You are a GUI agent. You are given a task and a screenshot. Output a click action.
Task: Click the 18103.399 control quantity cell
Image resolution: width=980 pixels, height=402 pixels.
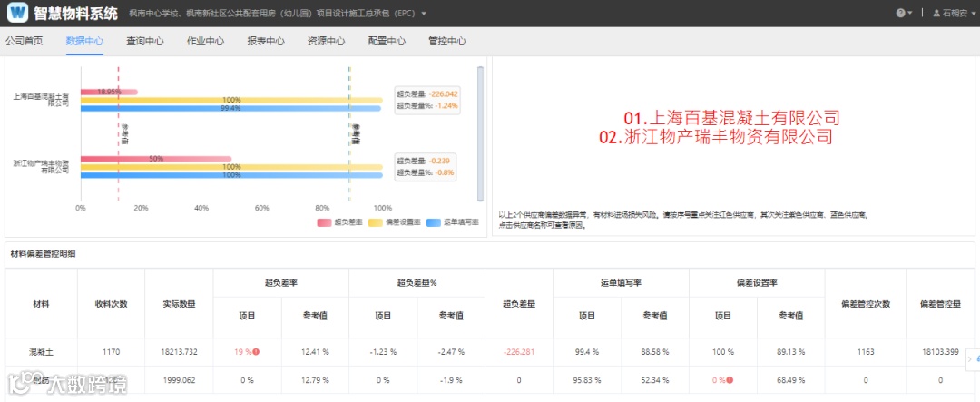tap(939, 352)
